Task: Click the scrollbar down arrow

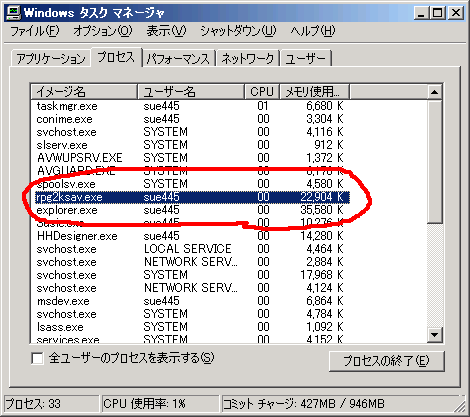Action: pos(434,334)
